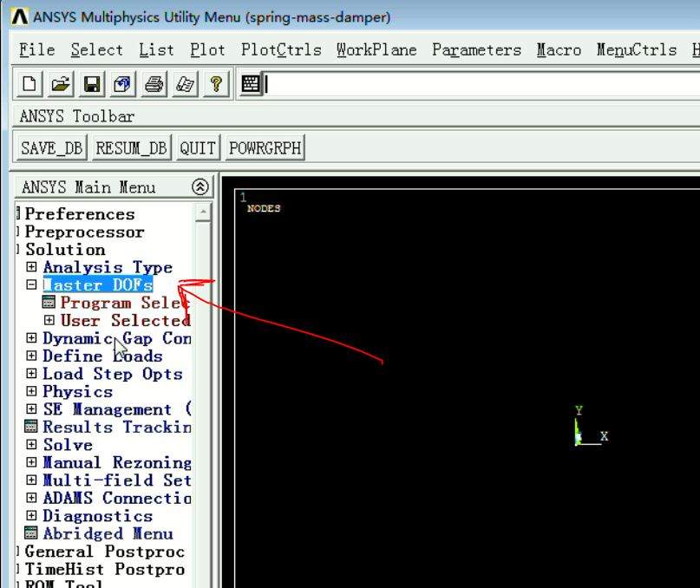
Task: Click the RESUM_DB toolbar button
Action: pyautogui.click(x=131, y=147)
